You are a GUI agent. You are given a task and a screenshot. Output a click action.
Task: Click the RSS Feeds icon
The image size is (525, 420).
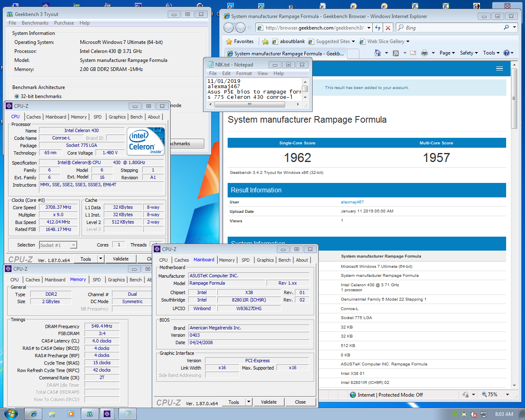click(396, 53)
